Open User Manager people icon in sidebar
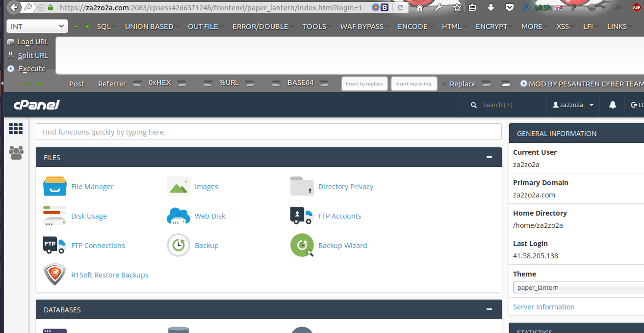 tap(16, 153)
